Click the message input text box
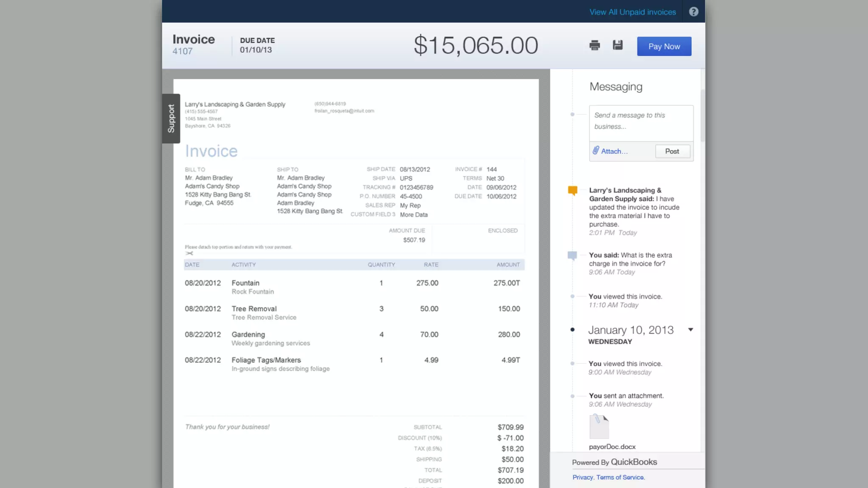This screenshot has height=488, width=868. [641, 123]
